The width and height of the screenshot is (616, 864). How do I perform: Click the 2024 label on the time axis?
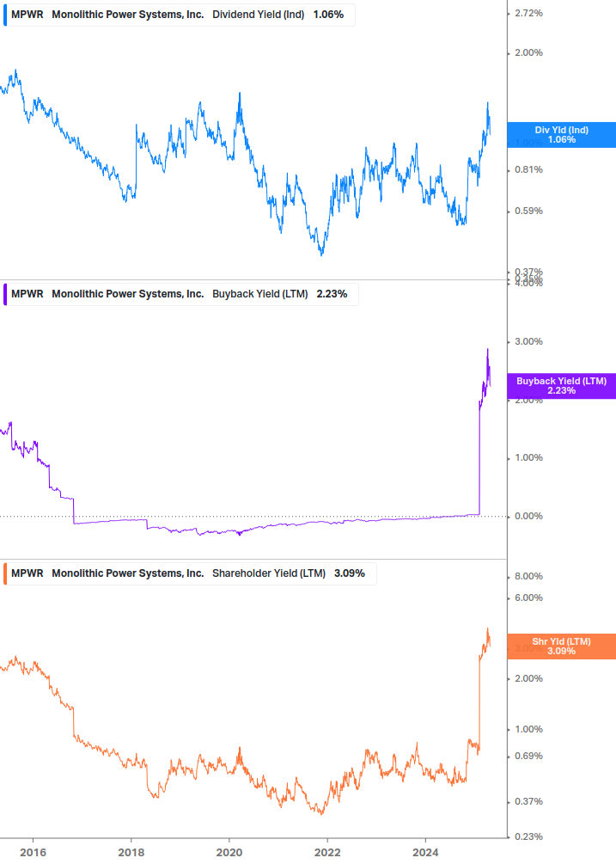pos(425,853)
